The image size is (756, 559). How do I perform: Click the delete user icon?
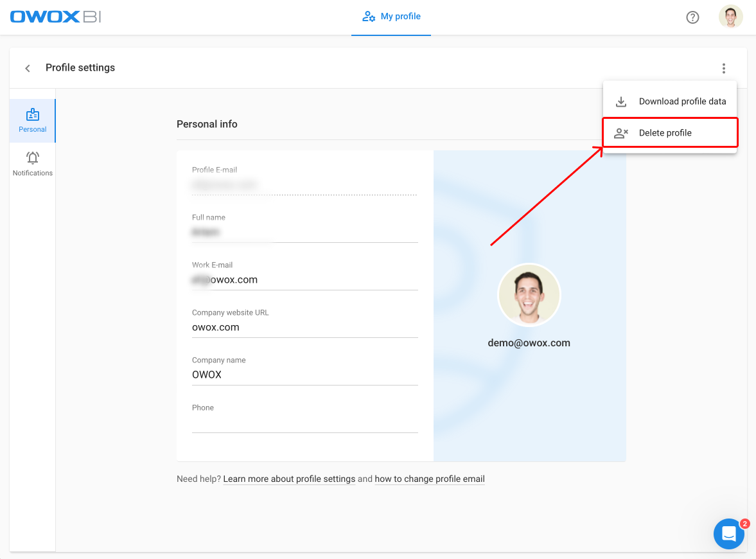(x=621, y=133)
